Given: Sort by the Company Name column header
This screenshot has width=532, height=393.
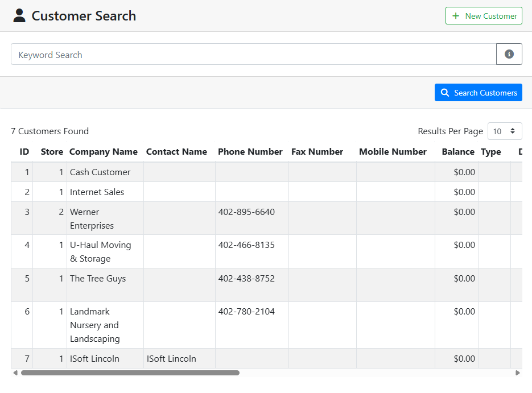Looking at the screenshot, I should (103, 152).
